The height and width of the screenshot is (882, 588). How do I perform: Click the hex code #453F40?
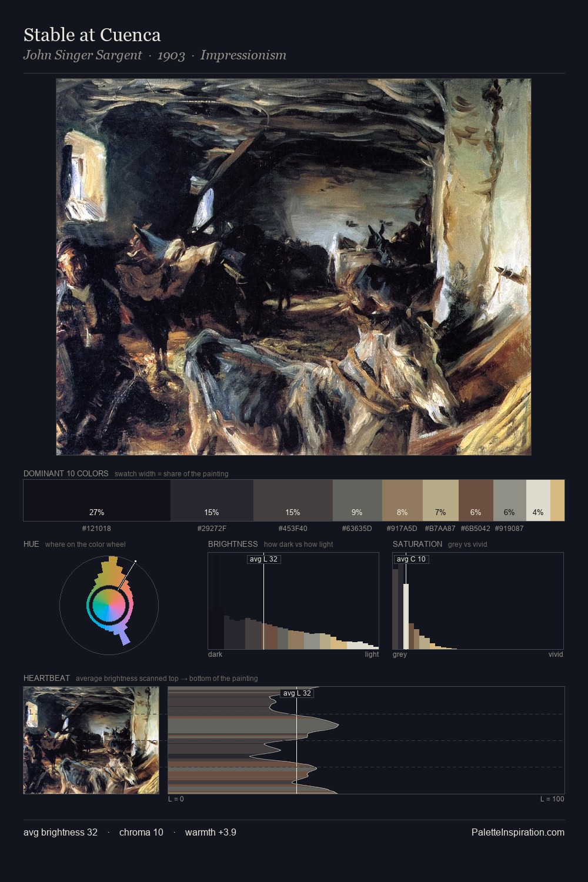(x=293, y=528)
